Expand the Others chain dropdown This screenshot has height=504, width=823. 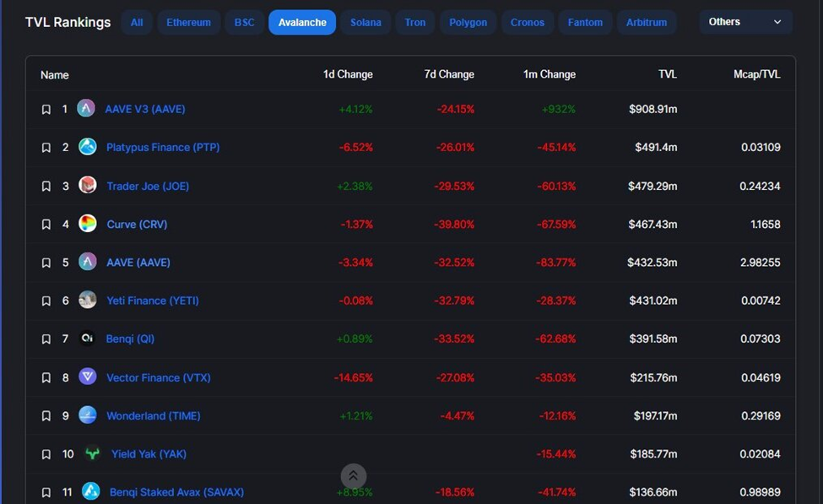tap(745, 22)
